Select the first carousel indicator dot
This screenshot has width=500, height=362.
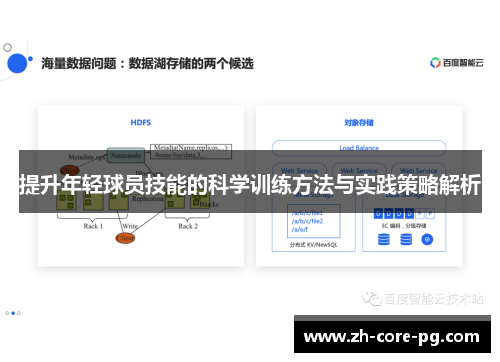[x=7, y=313]
